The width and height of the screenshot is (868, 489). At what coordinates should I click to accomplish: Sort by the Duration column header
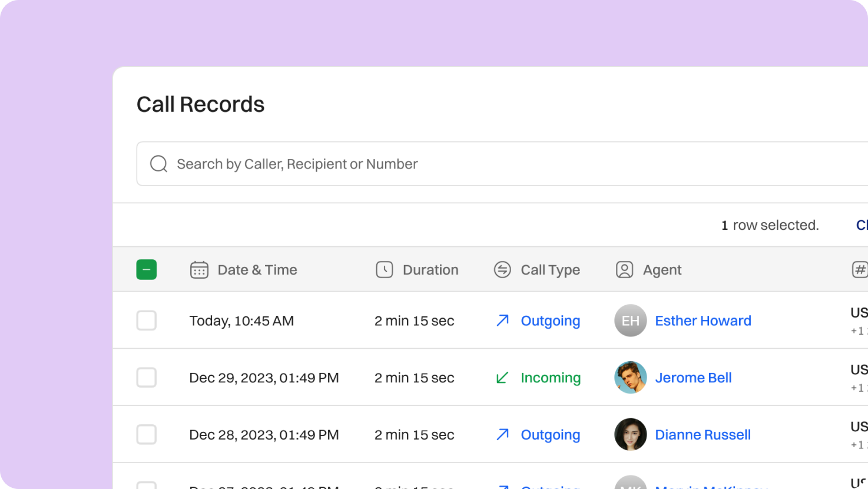coord(430,270)
